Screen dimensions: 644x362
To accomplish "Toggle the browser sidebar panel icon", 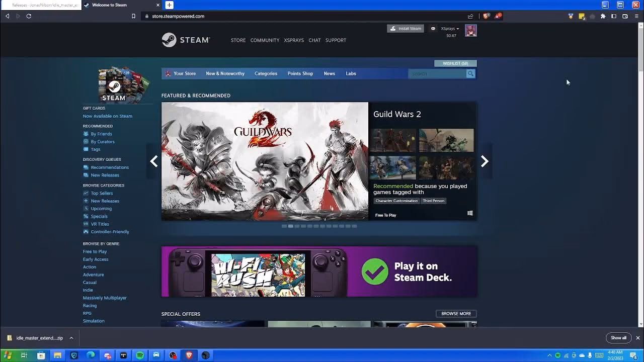I will pos(614,16).
